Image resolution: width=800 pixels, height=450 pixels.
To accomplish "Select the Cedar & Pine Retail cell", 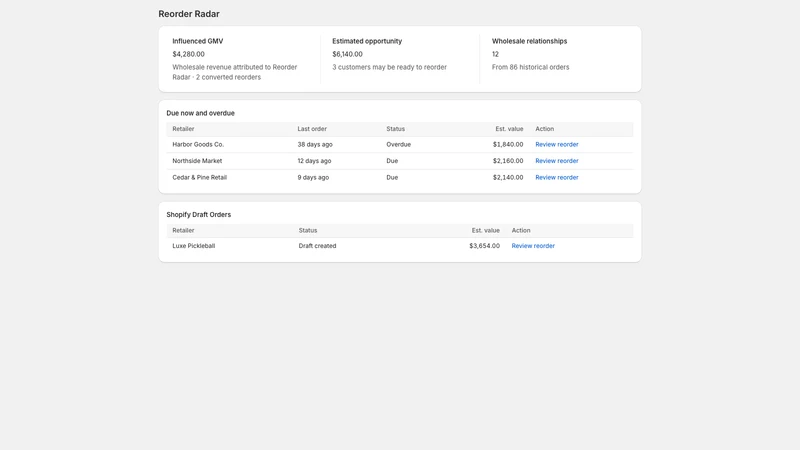I will click(x=199, y=178).
